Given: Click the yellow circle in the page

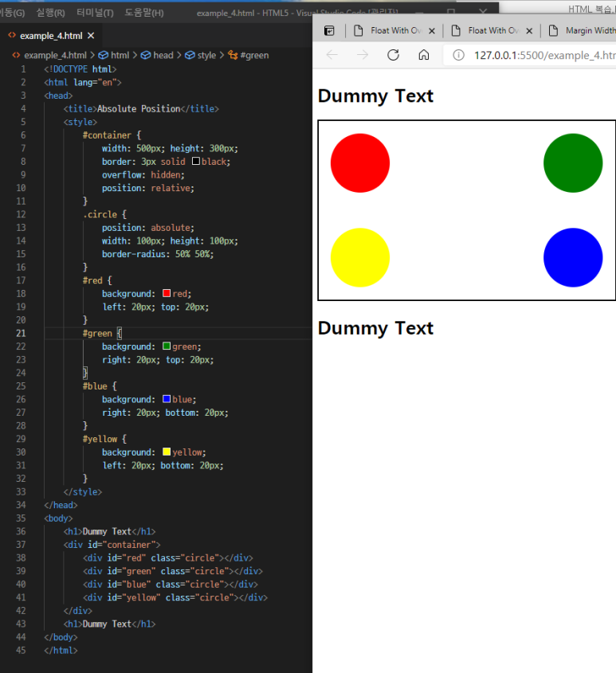Looking at the screenshot, I should [360, 257].
